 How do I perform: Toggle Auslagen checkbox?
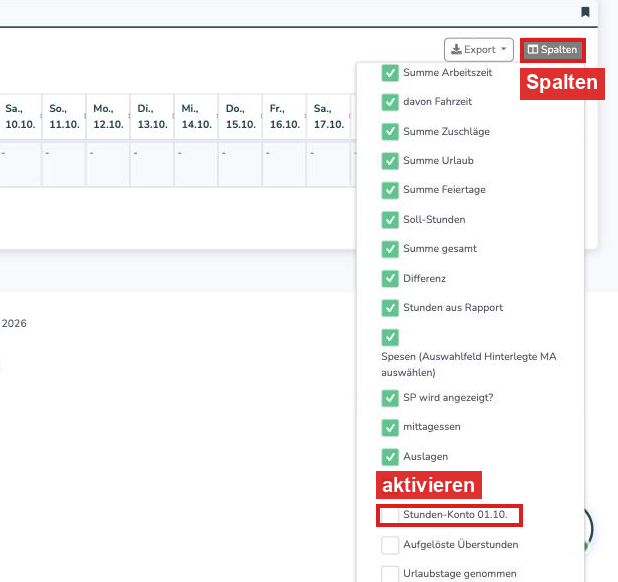(x=390, y=457)
